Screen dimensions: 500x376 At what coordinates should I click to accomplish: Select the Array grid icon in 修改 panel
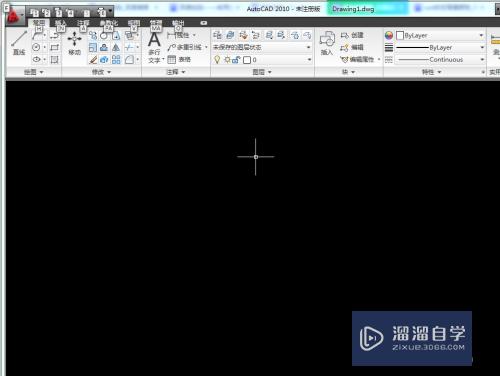[x=116, y=59]
